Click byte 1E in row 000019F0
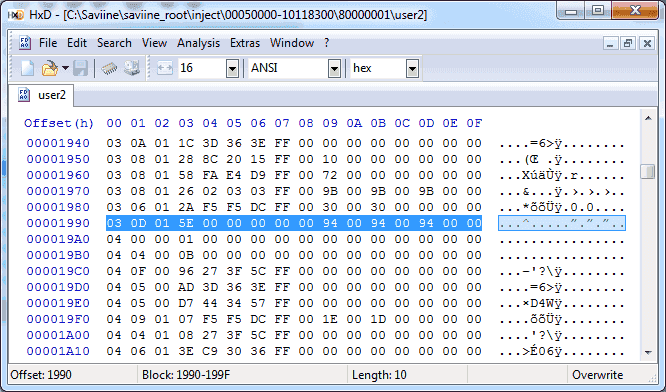 coord(330,319)
